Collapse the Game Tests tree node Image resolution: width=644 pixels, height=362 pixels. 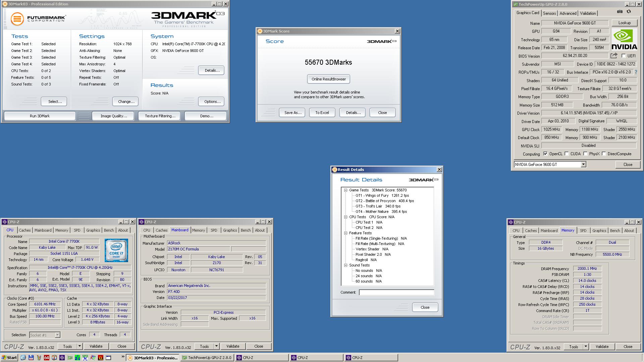[345, 190]
